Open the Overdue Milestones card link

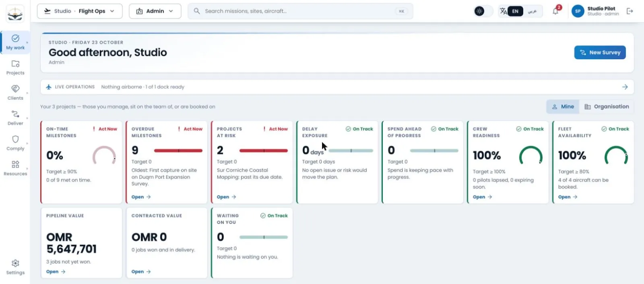tap(141, 197)
